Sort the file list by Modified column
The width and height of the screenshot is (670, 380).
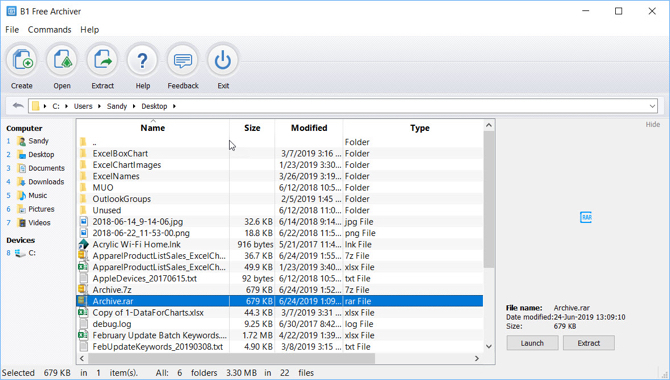[x=309, y=128]
